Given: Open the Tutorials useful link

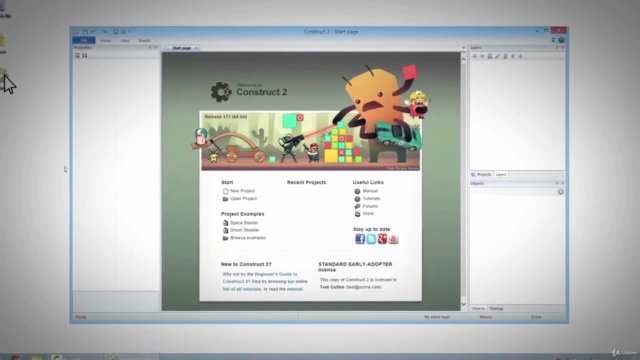Looking at the screenshot, I should pos(371,199).
